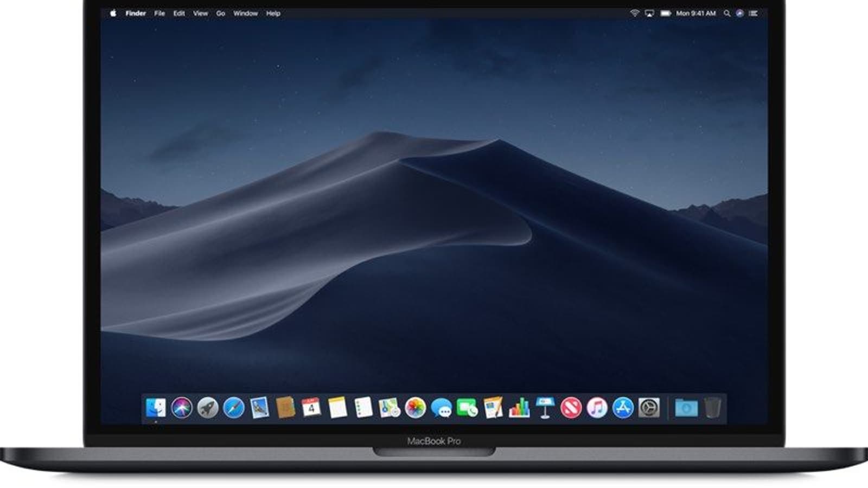This screenshot has width=868, height=488.
Task: Open iTunes music note icon in Dock
Action: [x=597, y=408]
